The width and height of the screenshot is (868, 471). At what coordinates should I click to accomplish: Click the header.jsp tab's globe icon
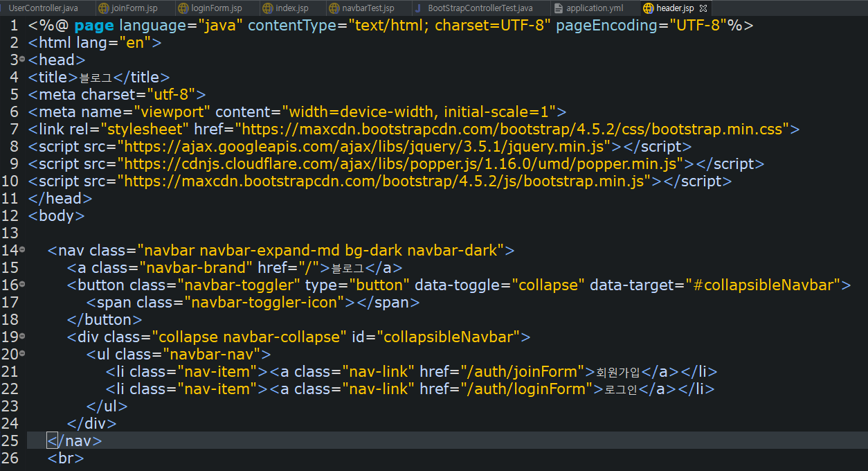pos(648,8)
